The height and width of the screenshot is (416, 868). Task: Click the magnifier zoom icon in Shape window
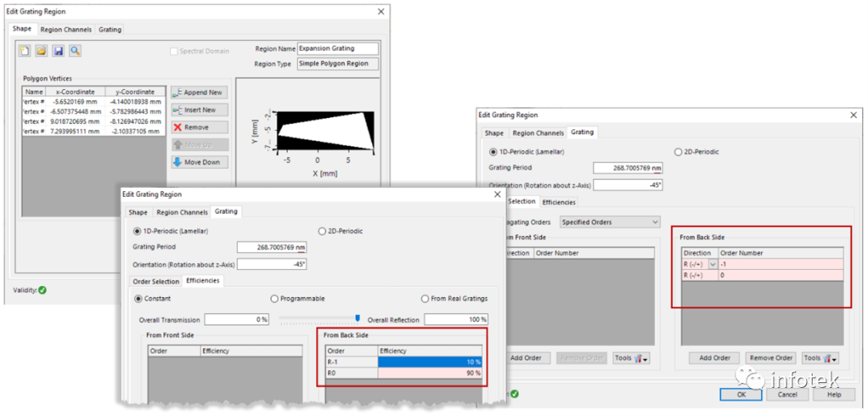pyautogui.click(x=76, y=51)
